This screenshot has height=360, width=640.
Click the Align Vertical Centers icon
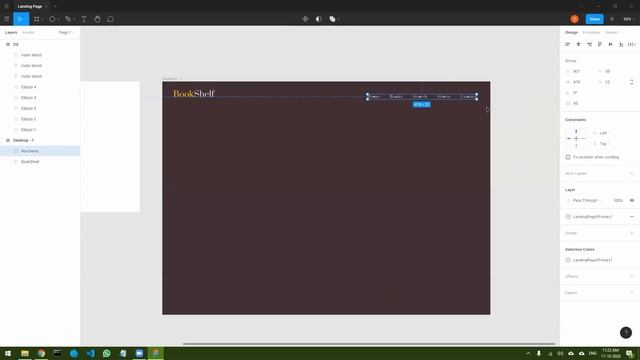coord(610,44)
